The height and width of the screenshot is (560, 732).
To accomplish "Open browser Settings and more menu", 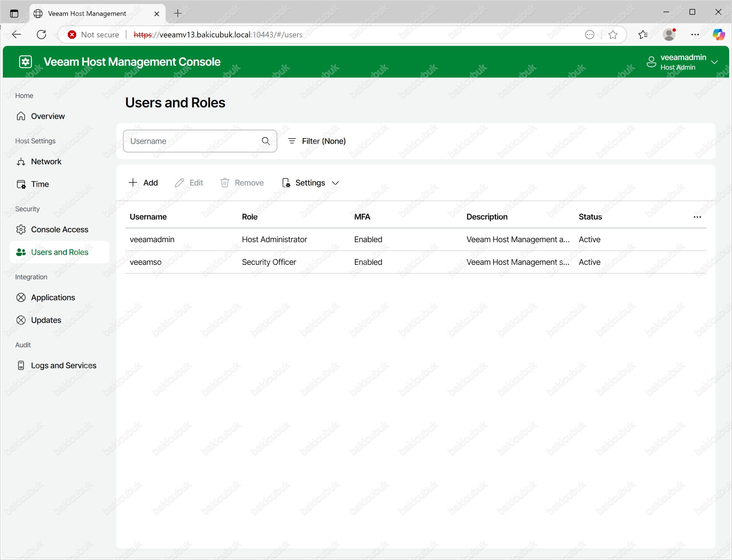I will click(695, 35).
